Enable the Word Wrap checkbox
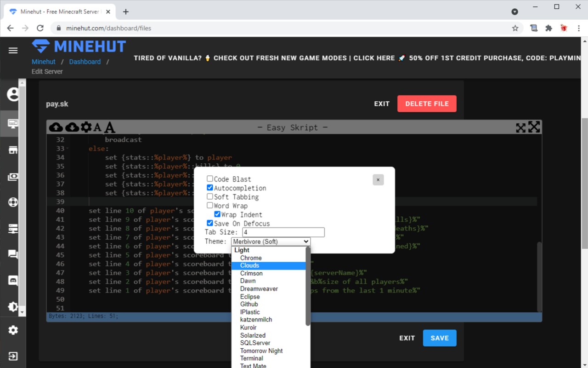588x368 pixels. click(209, 206)
